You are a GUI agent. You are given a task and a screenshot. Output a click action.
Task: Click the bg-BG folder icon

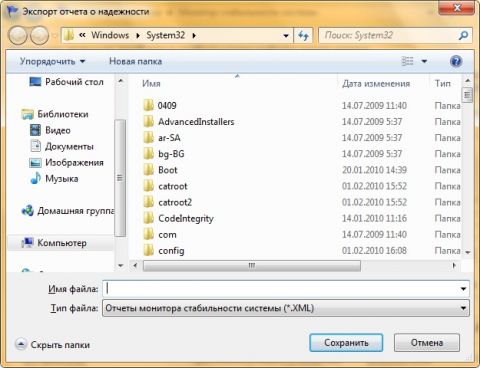click(148, 154)
